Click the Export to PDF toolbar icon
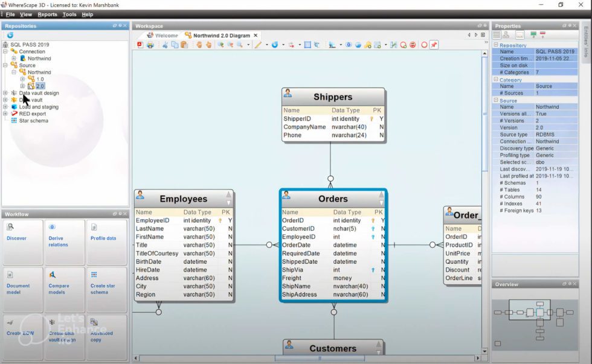 [140, 45]
